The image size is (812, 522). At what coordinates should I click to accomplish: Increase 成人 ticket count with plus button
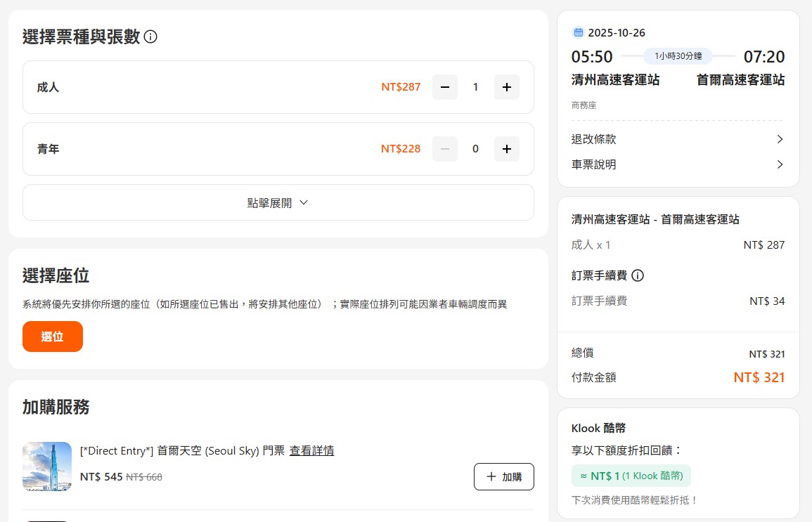point(507,87)
